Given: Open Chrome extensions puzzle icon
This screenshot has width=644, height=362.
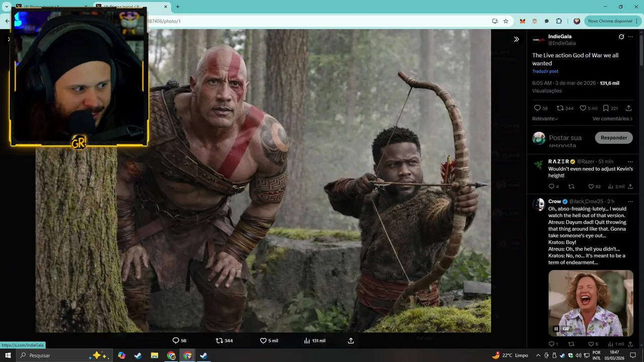Looking at the screenshot, I should (x=559, y=21).
